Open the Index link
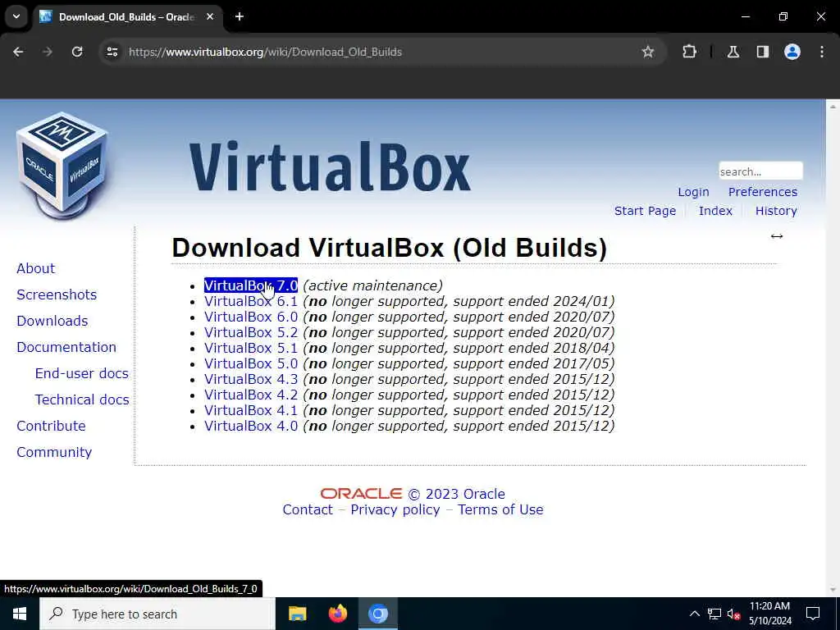This screenshot has height=630, width=840. coord(715,211)
